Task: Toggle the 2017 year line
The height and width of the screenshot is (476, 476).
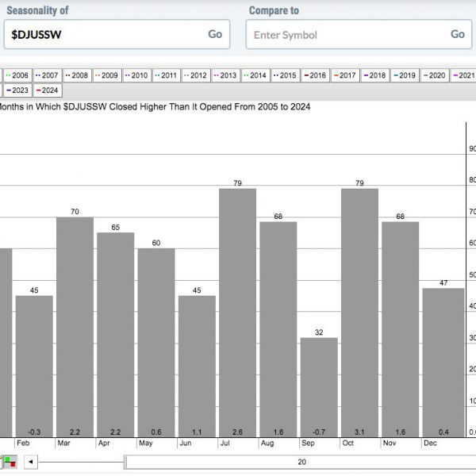Action: pos(345,75)
